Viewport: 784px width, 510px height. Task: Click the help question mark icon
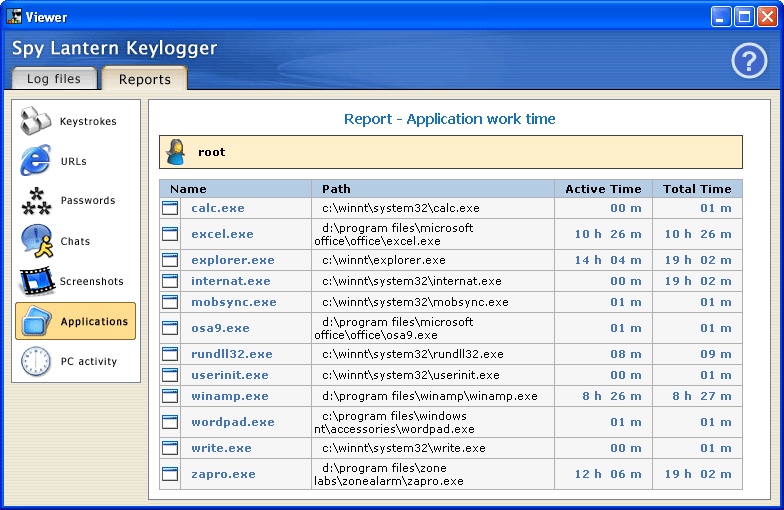pyautogui.click(x=749, y=61)
